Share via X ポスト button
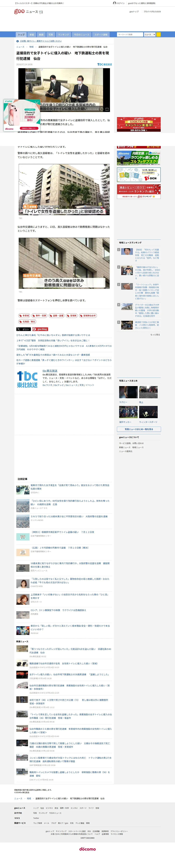This screenshot has width=175, height=868. point(24,329)
